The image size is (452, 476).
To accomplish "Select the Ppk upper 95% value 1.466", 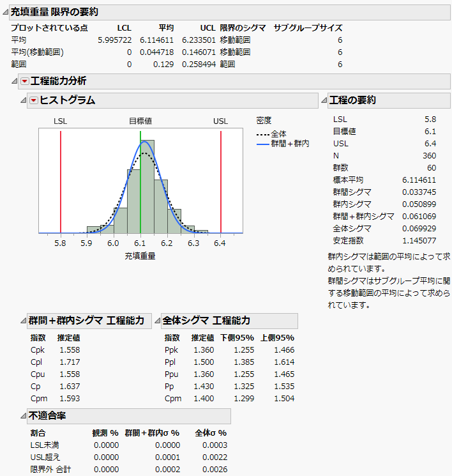I will 284,350.
